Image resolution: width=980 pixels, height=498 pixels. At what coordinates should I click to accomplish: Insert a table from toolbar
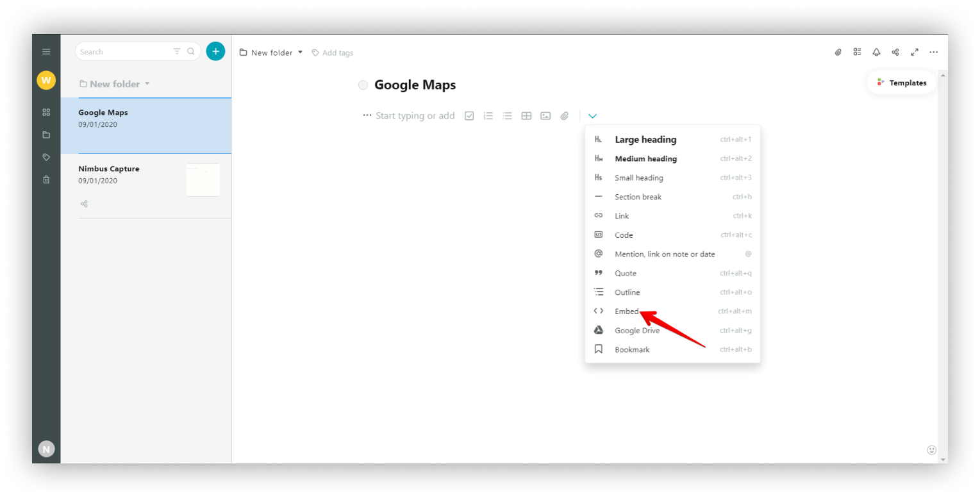(x=526, y=116)
